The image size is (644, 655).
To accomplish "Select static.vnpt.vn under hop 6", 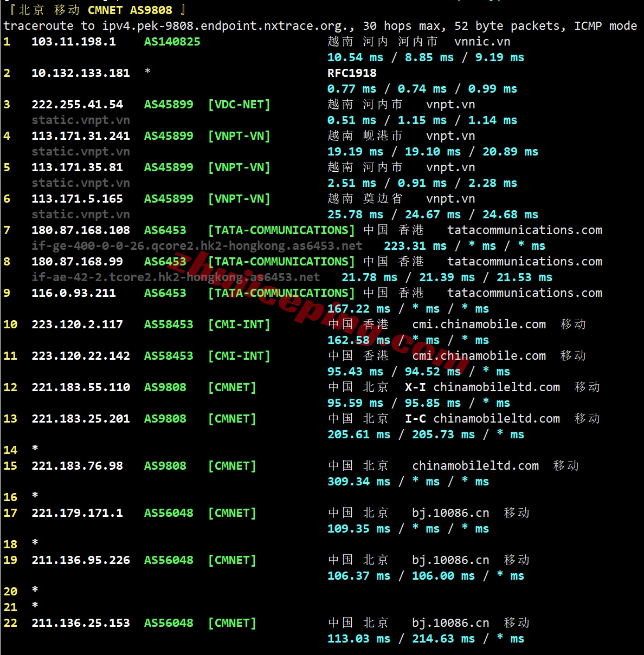I will click(81, 215).
